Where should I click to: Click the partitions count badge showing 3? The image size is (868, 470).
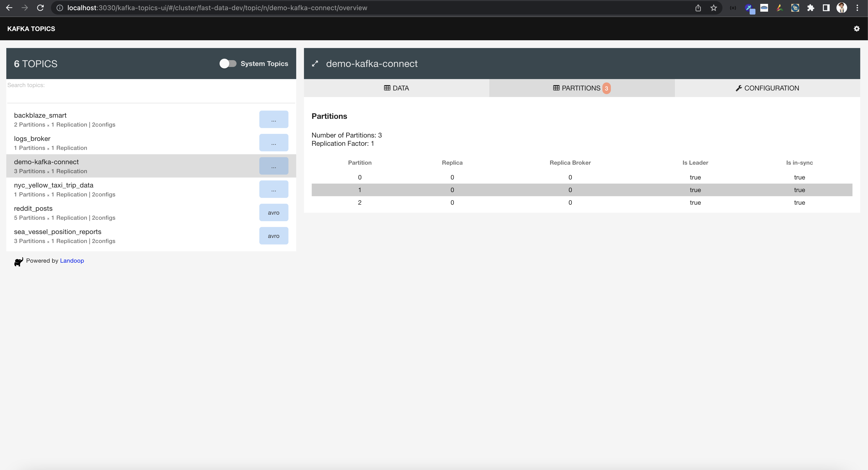tap(606, 88)
